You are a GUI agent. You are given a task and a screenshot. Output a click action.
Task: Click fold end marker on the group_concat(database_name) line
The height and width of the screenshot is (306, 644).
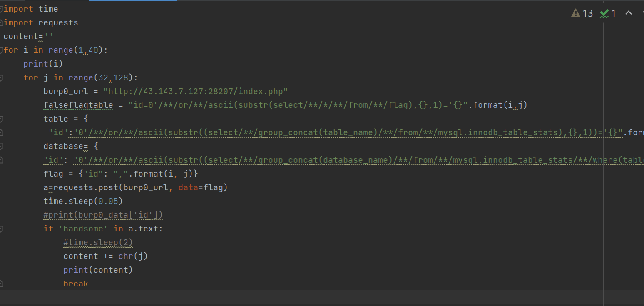click(2, 160)
